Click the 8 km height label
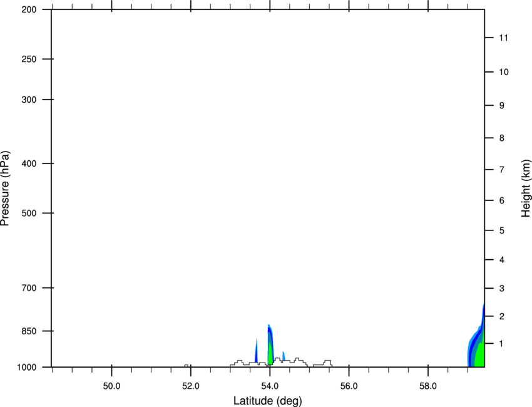The height and width of the screenshot is (407, 532). [502, 138]
